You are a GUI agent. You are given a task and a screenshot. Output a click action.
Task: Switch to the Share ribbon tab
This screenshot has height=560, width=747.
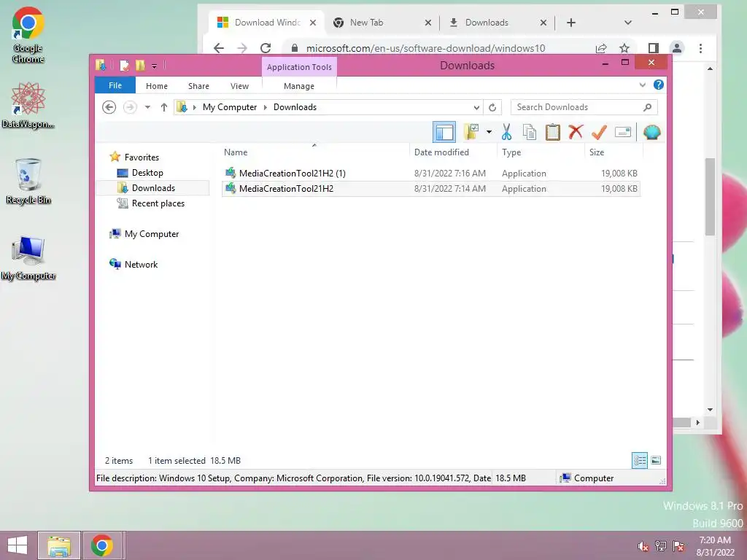(198, 86)
